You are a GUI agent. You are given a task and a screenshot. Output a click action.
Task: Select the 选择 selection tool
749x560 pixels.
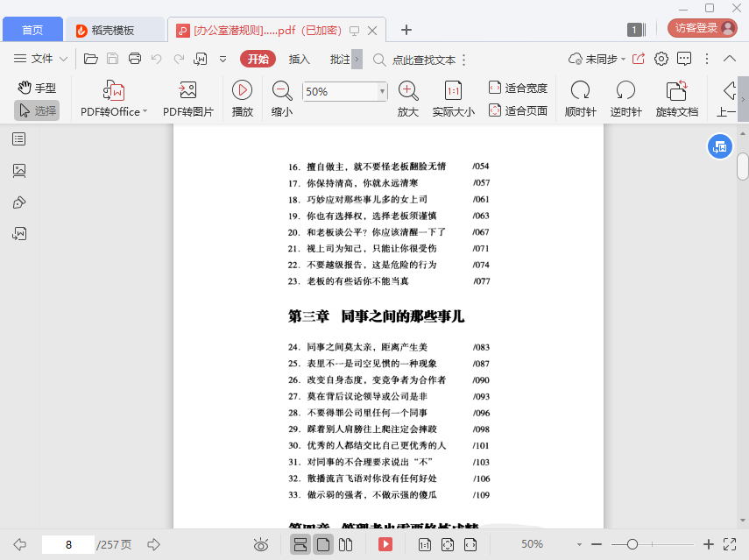click(x=37, y=110)
